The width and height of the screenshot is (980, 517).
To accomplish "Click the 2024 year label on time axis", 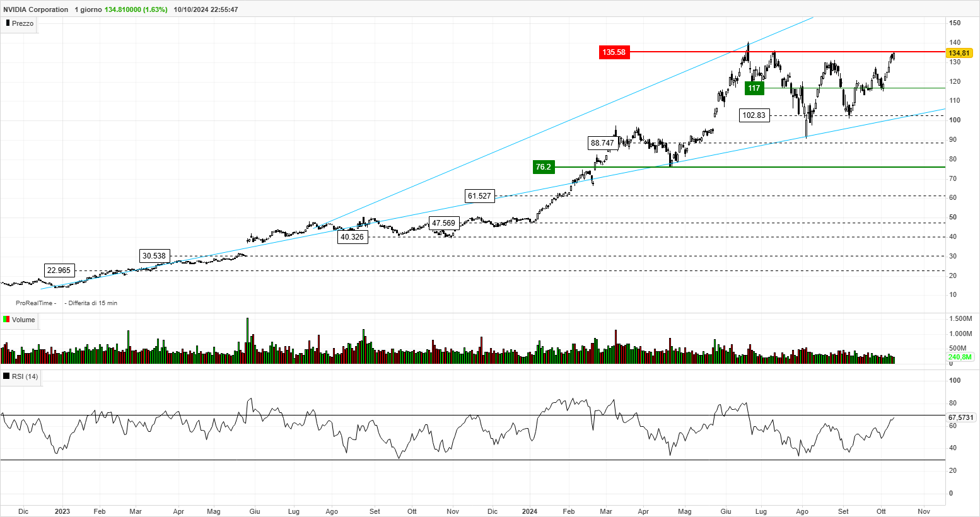I will click(x=530, y=511).
